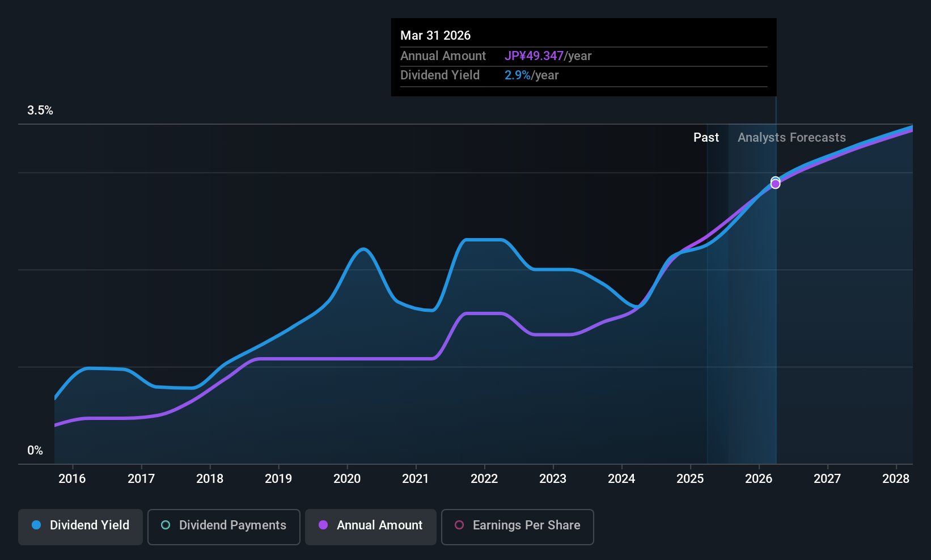
Task: Click the 2019 x-axis label
Action: tap(278, 479)
